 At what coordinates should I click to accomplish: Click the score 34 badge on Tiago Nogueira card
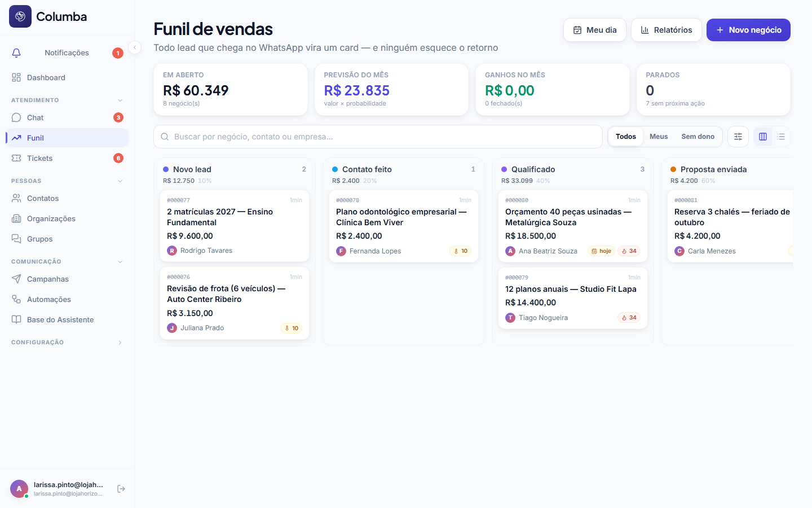click(x=629, y=318)
